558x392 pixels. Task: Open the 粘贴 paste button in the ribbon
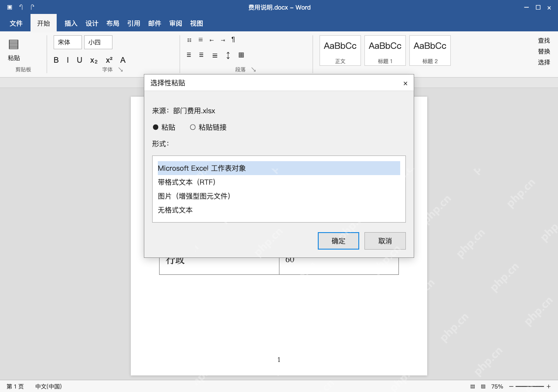(x=14, y=49)
